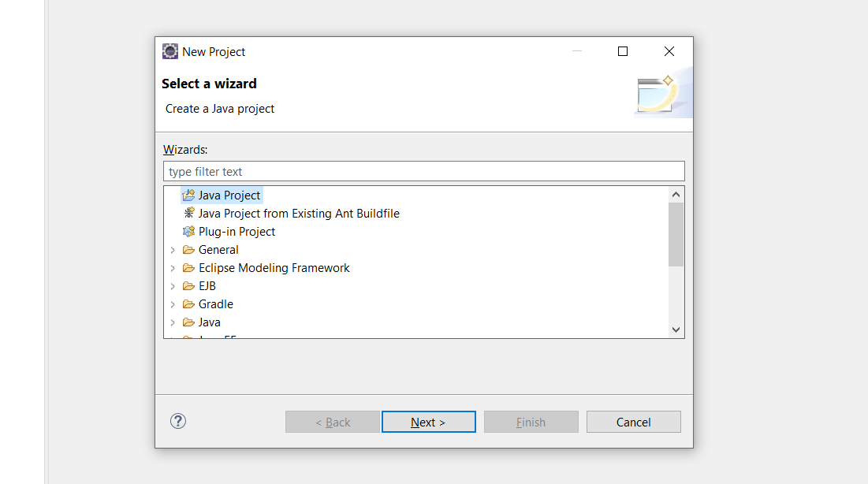Image resolution: width=868 pixels, height=484 pixels.
Task: Focus the wizard filter text field
Action: click(x=424, y=171)
